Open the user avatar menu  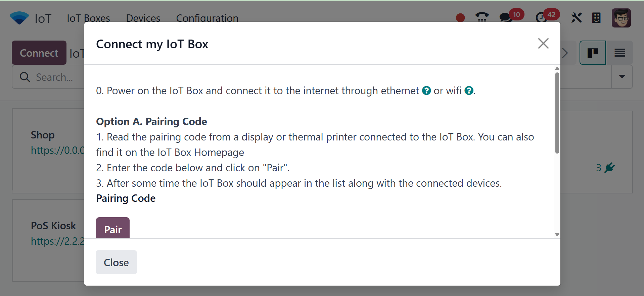coord(621,18)
